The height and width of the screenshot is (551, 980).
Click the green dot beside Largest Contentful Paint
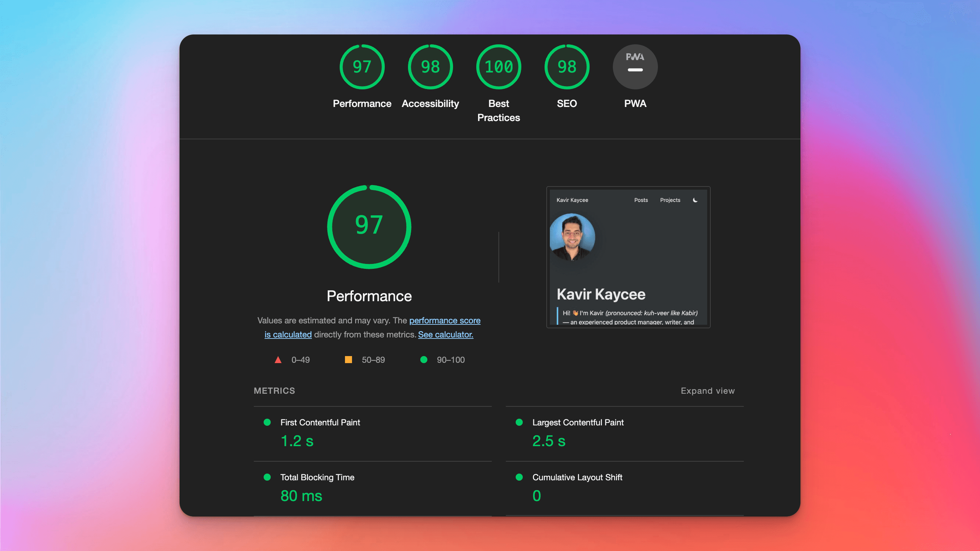519,422
